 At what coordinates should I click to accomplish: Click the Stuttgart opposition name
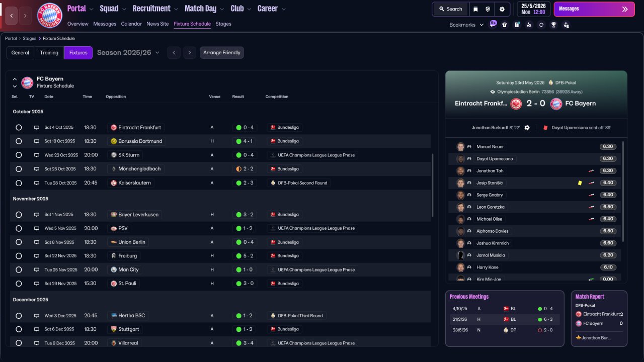click(129, 329)
